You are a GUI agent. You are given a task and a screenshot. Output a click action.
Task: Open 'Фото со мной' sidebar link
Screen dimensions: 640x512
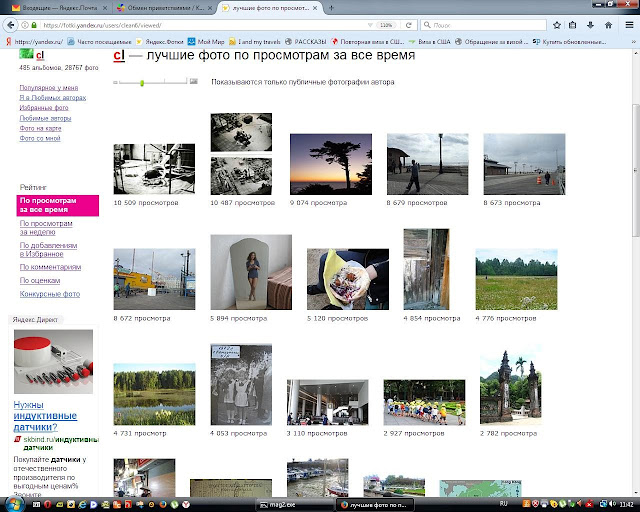40,138
